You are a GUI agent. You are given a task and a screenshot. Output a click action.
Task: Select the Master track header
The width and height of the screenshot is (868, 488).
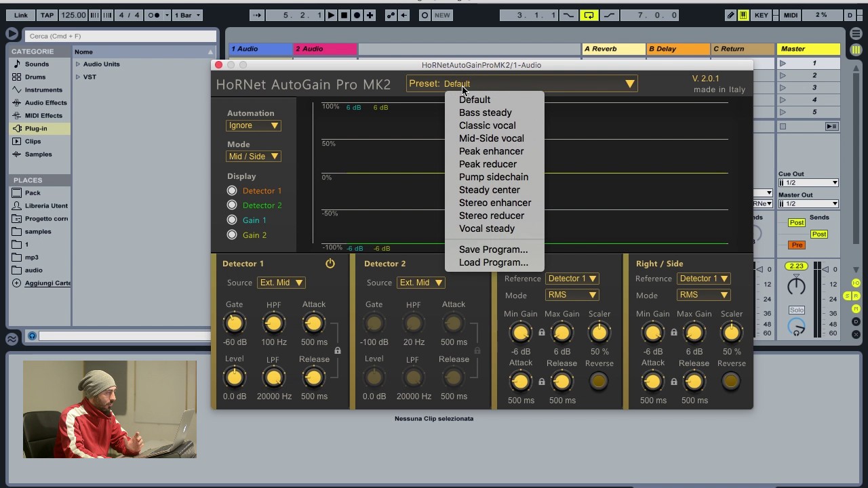click(808, 49)
